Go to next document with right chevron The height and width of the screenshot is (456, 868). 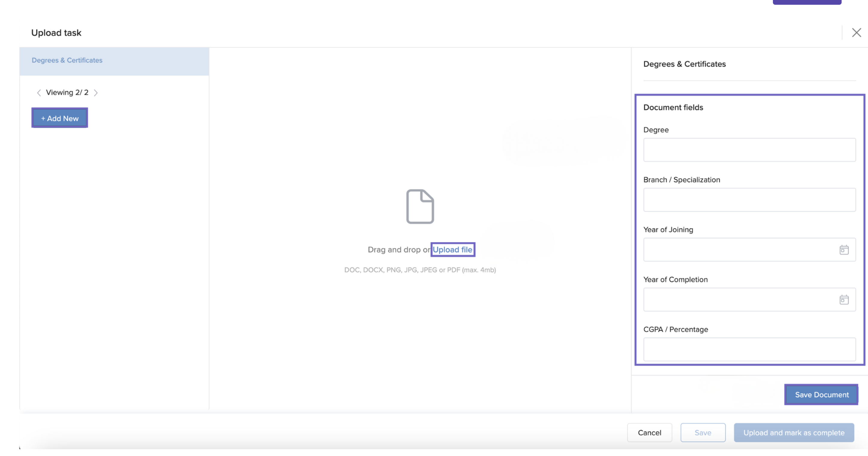96,93
